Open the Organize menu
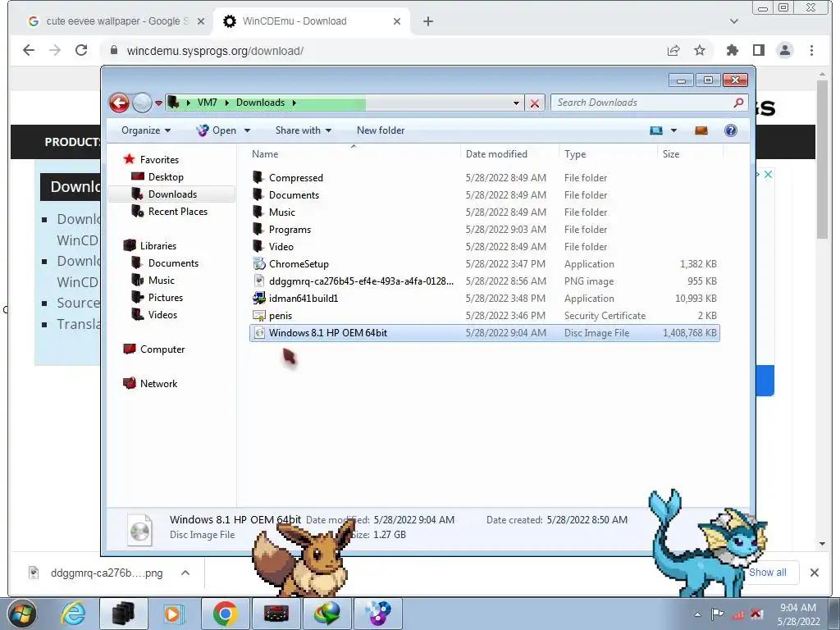840x630 pixels. (146, 130)
